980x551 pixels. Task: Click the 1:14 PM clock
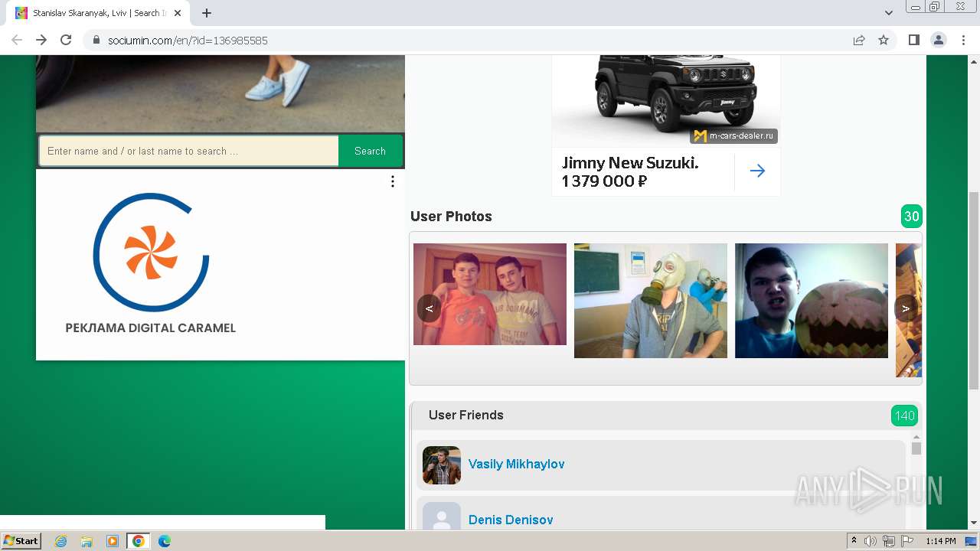tap(941, 541)
